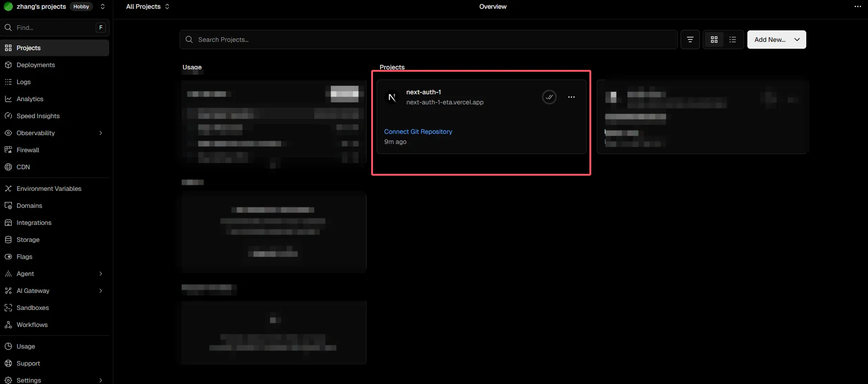Open the Sandboxes label in the sidebar
The width and height of the screenshot is (868, 384).
(33, 308)
